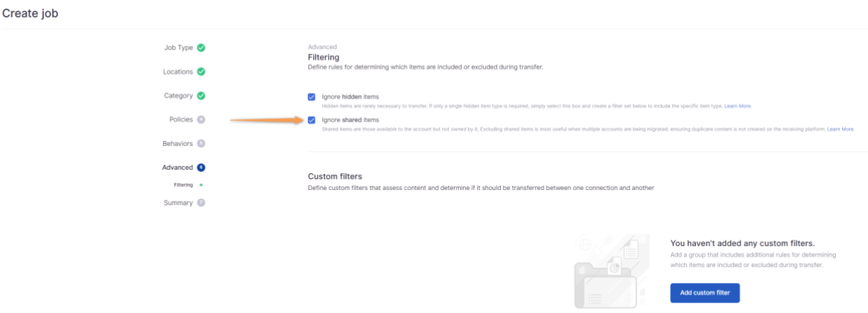
Task: Select the Filtering sub-step
Action: pyautogui.click(x=183, y=185)
